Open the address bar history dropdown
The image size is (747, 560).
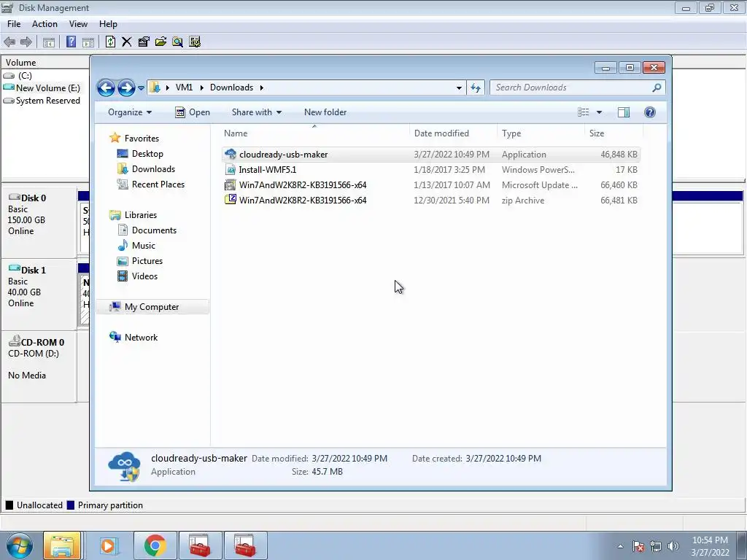pos(459,87)
